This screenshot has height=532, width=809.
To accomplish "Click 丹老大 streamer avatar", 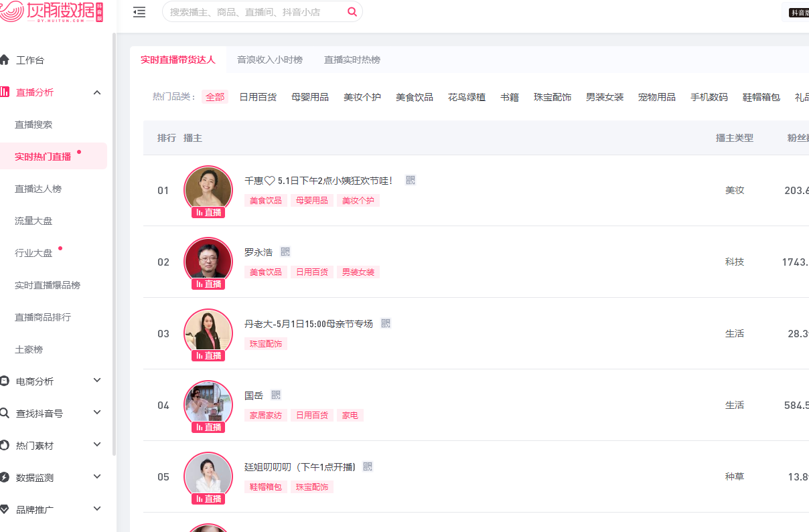I will [x=208, y=332].
